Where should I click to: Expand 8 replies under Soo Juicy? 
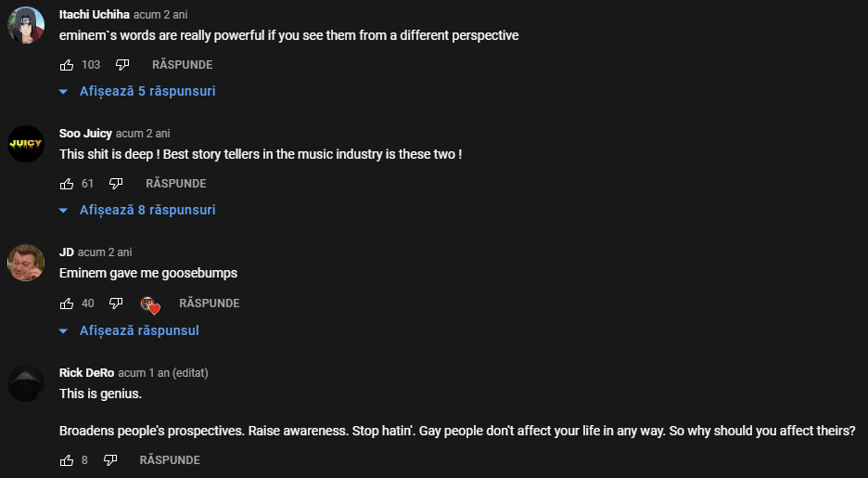[137, 210]
